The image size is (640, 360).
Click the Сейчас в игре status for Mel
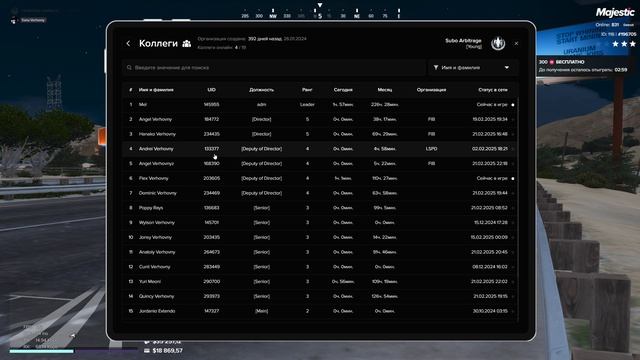pos(492,104)
